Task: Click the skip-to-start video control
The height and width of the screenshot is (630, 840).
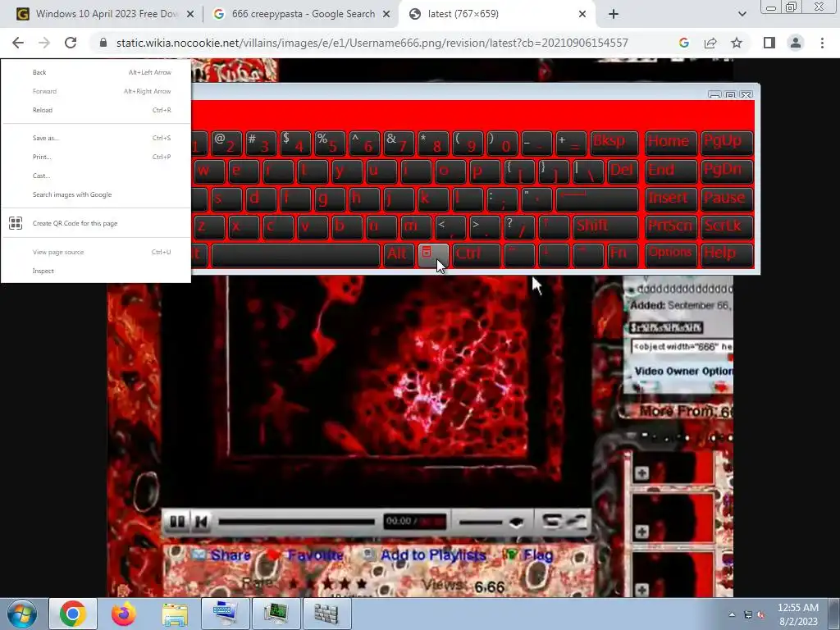Action: 201,521
